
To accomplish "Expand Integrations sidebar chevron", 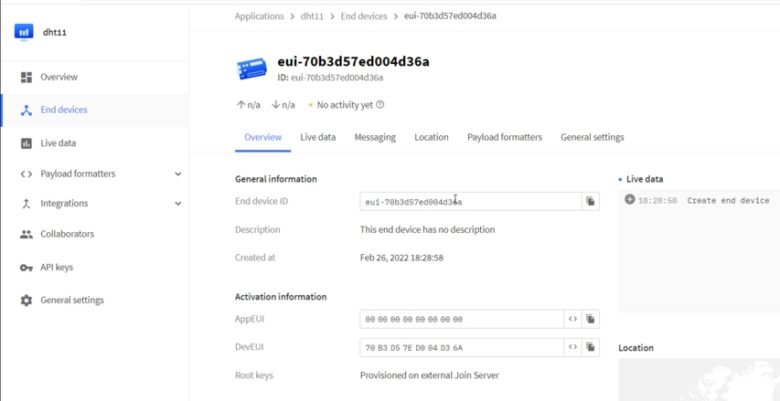I will tap(178, 203).
